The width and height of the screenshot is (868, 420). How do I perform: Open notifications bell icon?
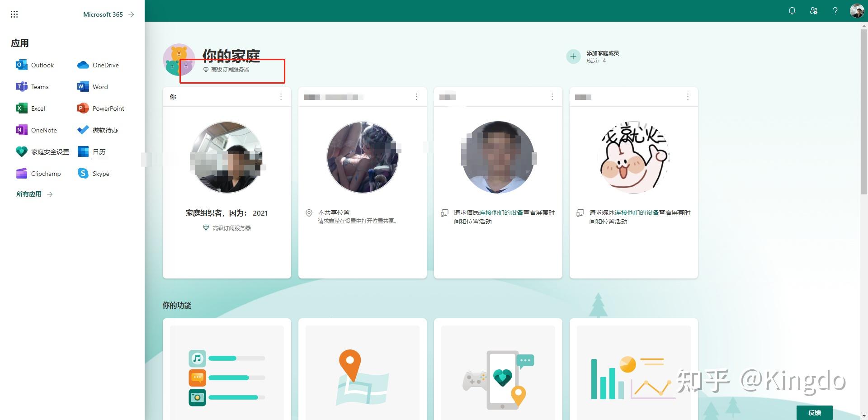[792, 11]
